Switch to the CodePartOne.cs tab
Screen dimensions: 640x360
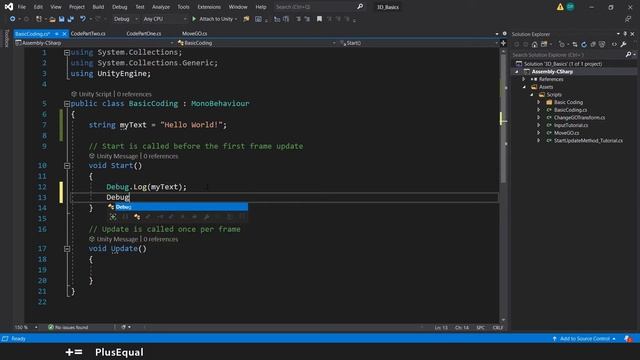[144, 33]
